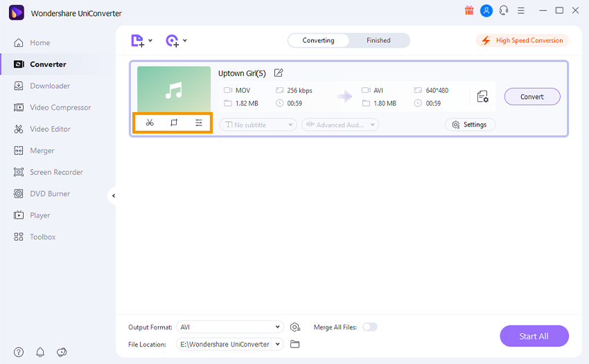This screenshot has width=589, height=364.
Task: Click the trim scissors icon
Action: coord(150,122)
